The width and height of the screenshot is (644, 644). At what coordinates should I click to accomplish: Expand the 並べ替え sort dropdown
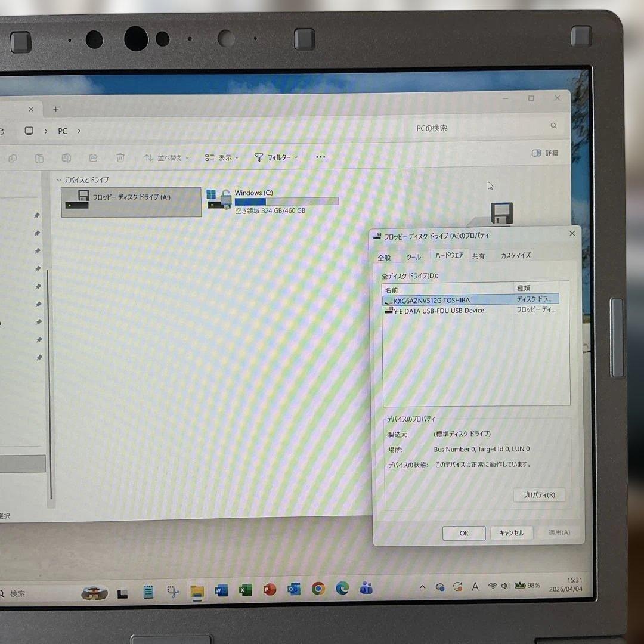coord(166,157)
